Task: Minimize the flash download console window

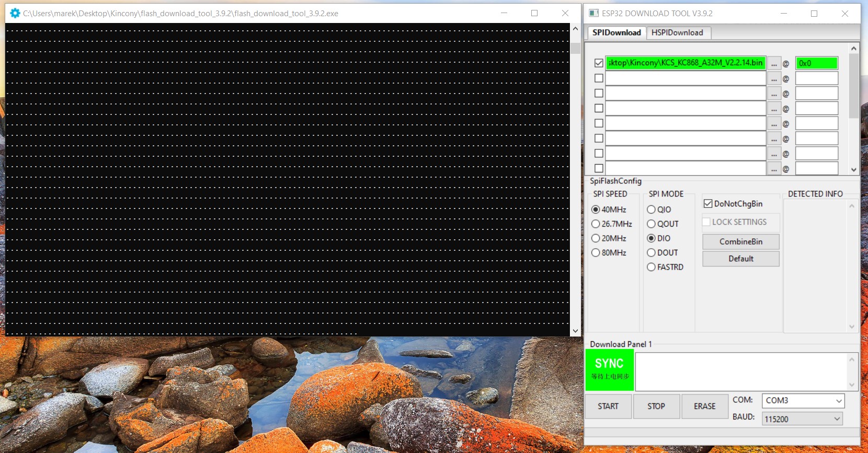Action: click(x=504, y=13)
